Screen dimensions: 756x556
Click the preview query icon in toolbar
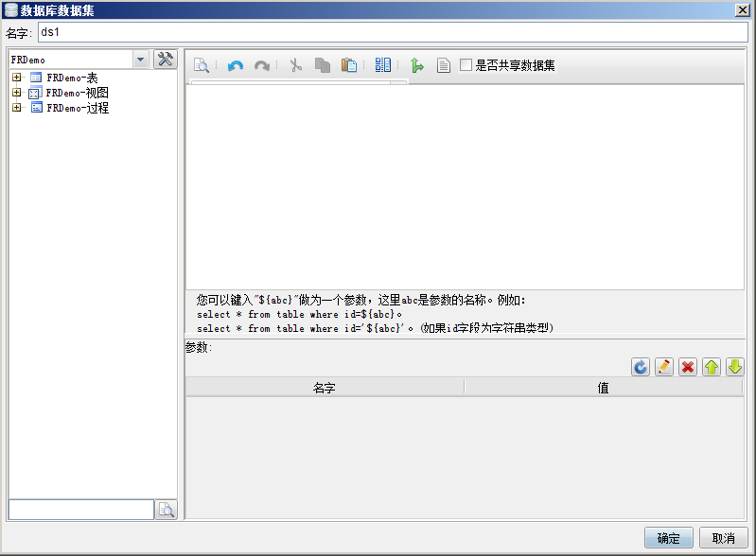click(x=202, y=65)
